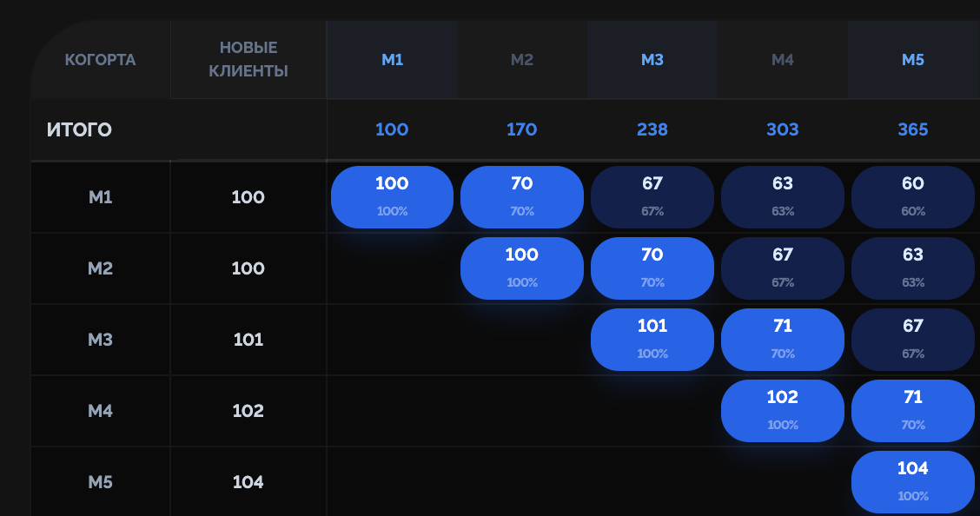Click the 71 pill in M4 cohort row
Viewport: 980px width, 516px height.
(913, 411)
